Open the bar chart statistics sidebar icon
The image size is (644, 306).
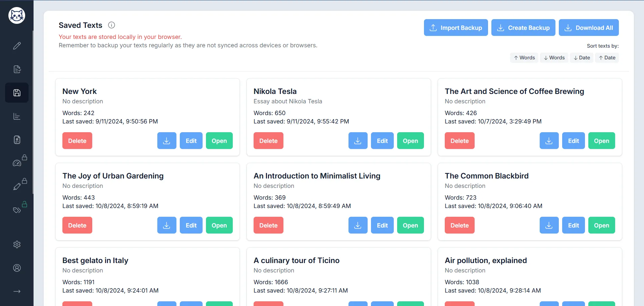tap(17, 116)
